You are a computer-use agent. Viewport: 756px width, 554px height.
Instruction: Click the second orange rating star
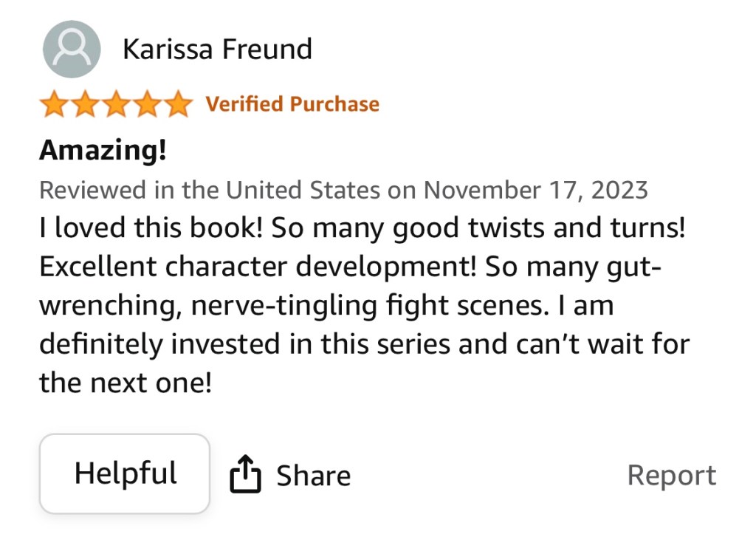(84, 104)
